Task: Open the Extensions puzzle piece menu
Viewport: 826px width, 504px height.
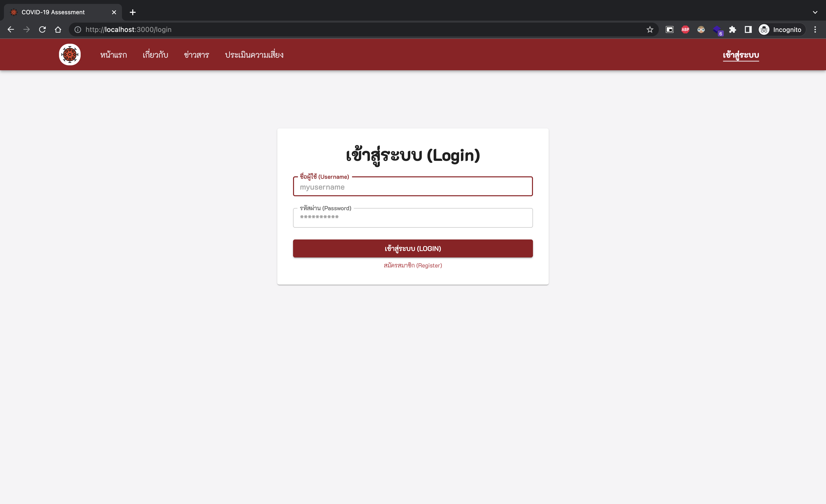Action: point(733,29)
